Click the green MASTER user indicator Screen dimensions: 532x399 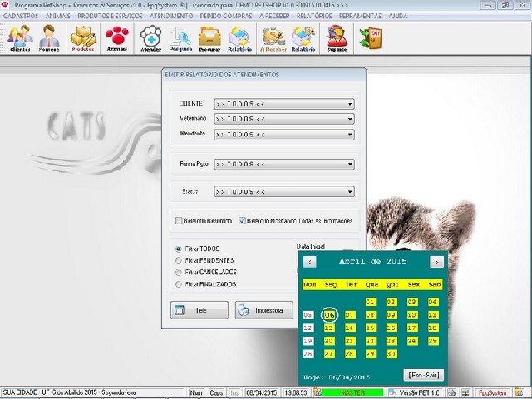(352, 392)
